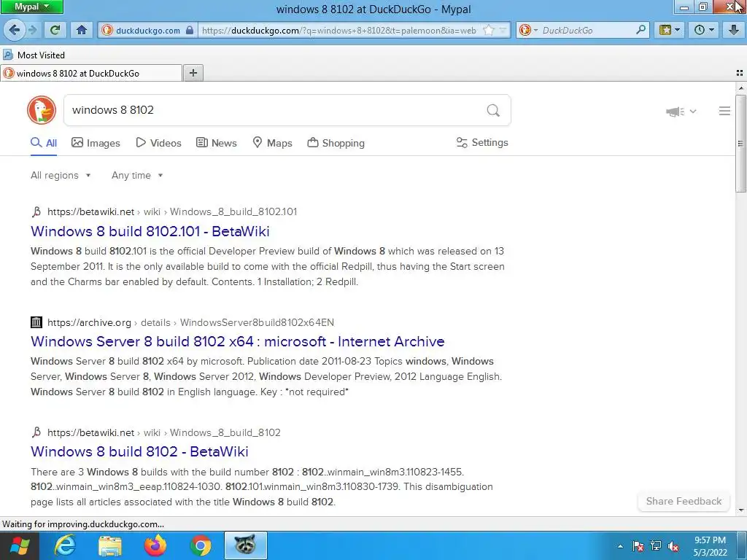This screenshot has height=560, width=747.
Task: Expand the All regions filter
Action: point(61,175)
